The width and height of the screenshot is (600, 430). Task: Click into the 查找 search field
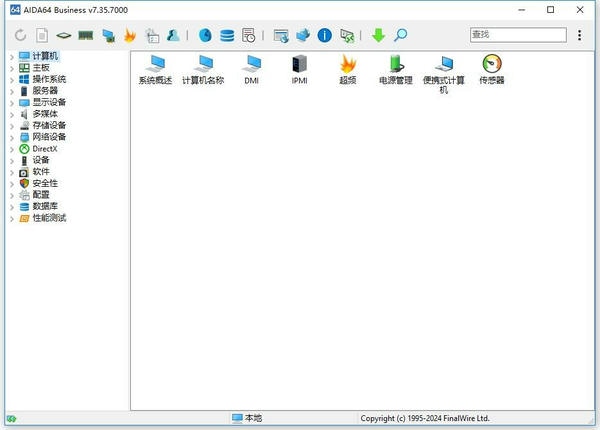tap(518, 35)
